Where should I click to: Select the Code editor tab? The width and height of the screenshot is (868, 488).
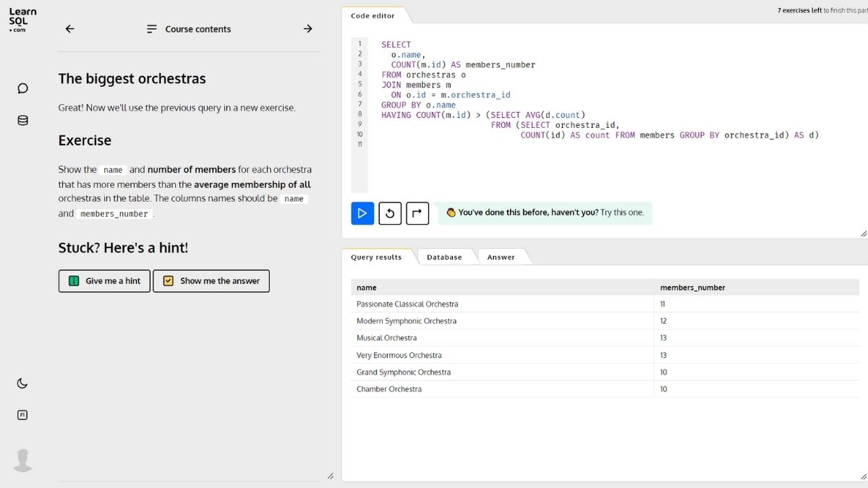pyautogui.click(x=373, y=15)
